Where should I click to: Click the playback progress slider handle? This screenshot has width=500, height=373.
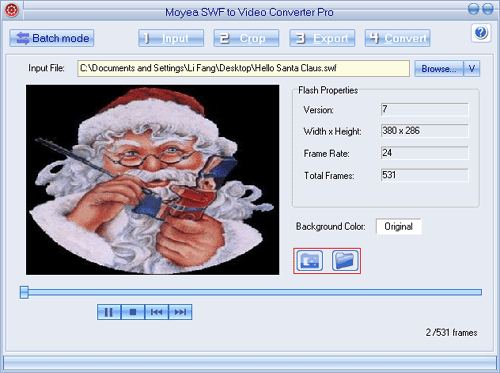tap(24, 292)
